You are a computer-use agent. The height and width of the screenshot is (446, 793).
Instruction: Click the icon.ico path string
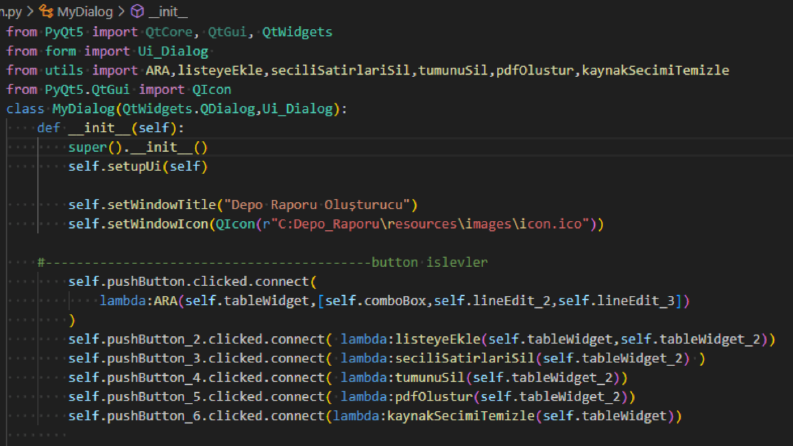click(426, 224)
